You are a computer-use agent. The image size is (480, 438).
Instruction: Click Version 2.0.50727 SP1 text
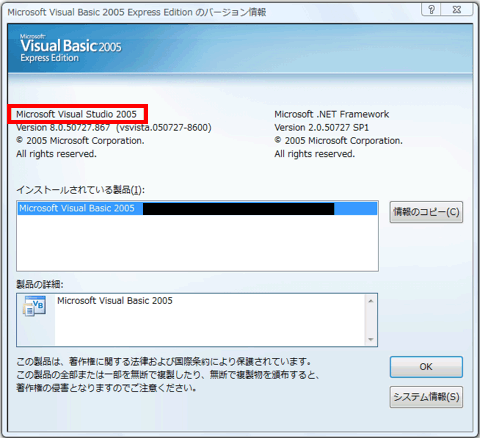coord(322,128)
